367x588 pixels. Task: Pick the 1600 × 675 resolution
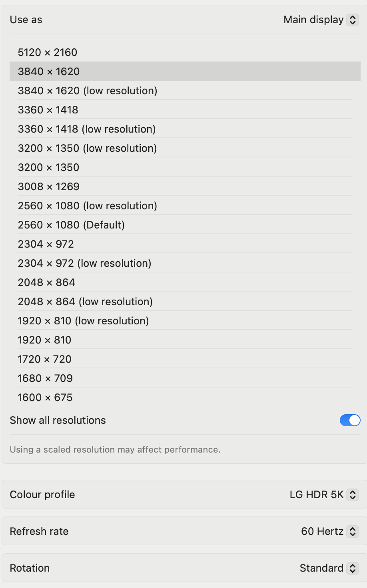point(45,397)
